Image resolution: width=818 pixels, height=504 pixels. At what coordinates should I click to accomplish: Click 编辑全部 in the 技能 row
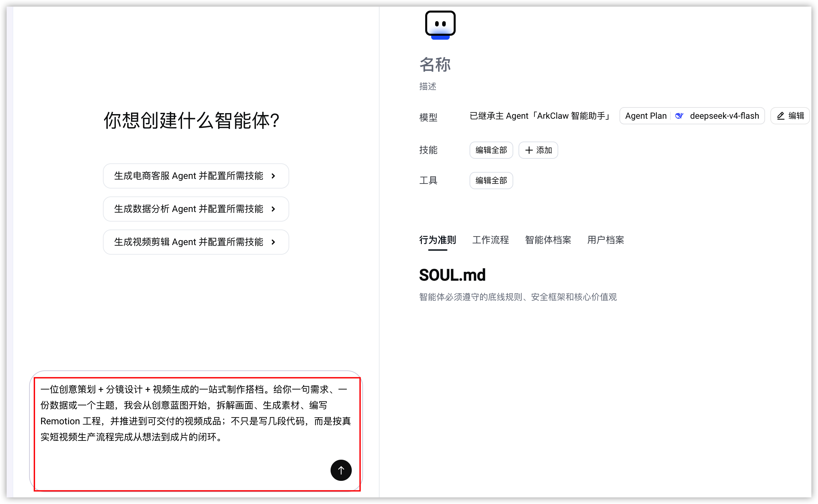coord(491,150)
